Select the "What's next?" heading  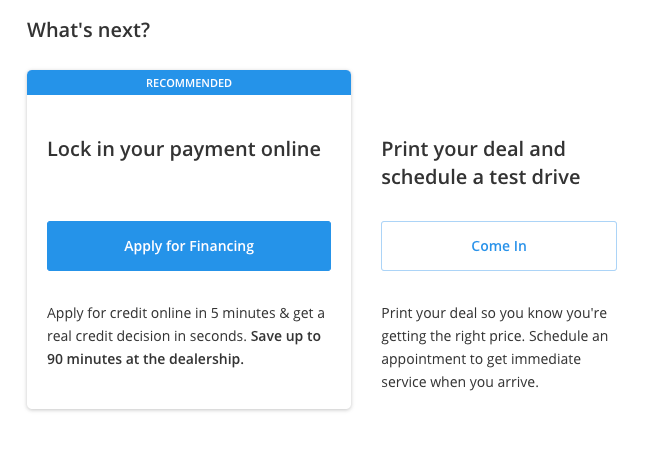88,31
